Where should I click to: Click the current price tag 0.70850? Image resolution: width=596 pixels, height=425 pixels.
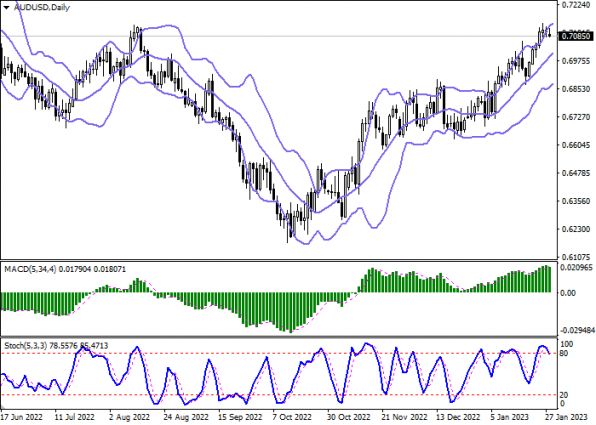point(576,36)
